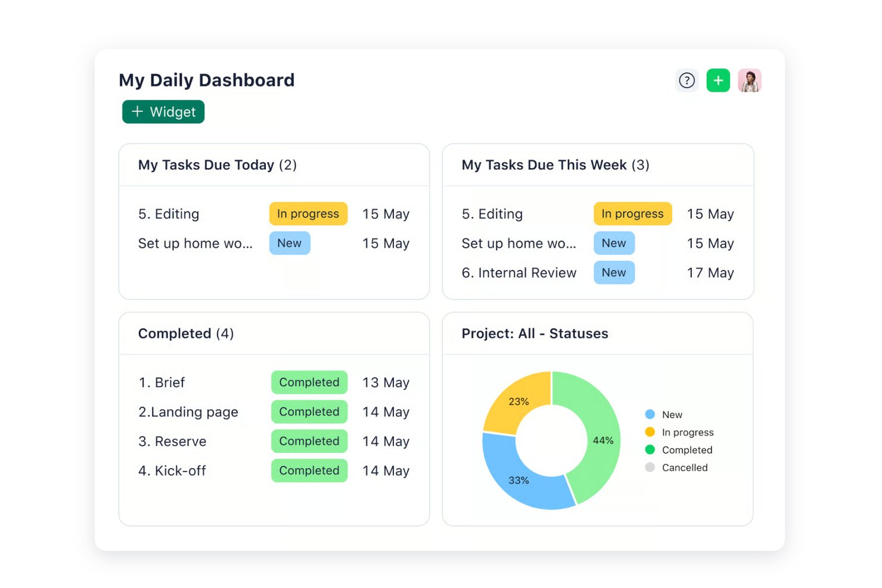Screen dimensions: 882x588
Task: Click Completed status of 2.Landing page
Action: pos(309,412)
